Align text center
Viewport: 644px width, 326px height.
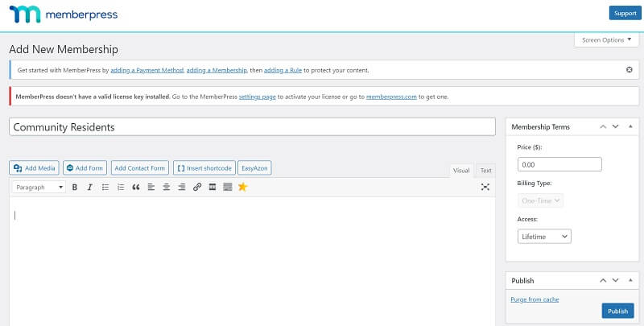(x=167, y=188)
